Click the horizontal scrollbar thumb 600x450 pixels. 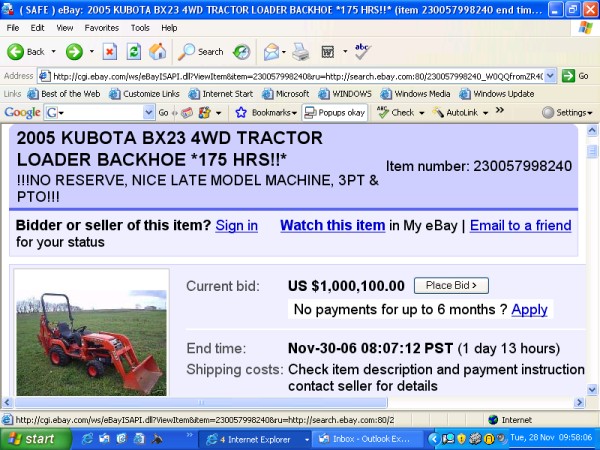(201, 402)
